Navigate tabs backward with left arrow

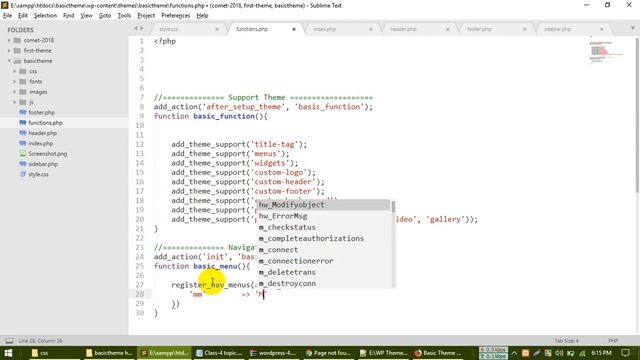pyautogui.click(x=136, y=29)
